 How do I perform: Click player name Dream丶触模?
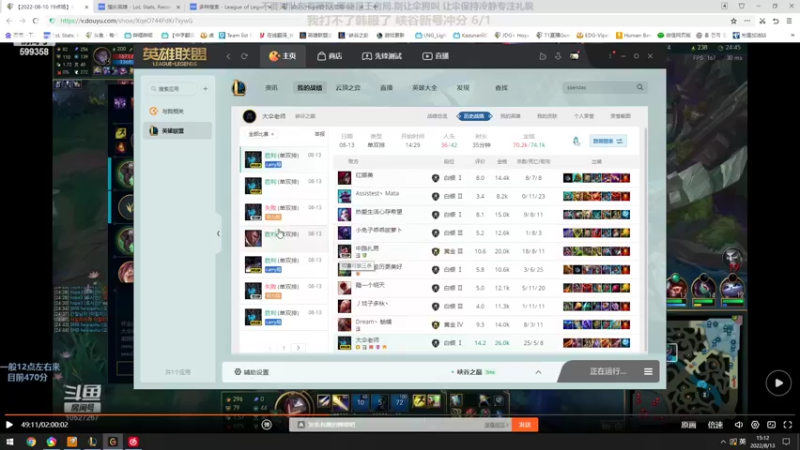(x=373, y=322)
